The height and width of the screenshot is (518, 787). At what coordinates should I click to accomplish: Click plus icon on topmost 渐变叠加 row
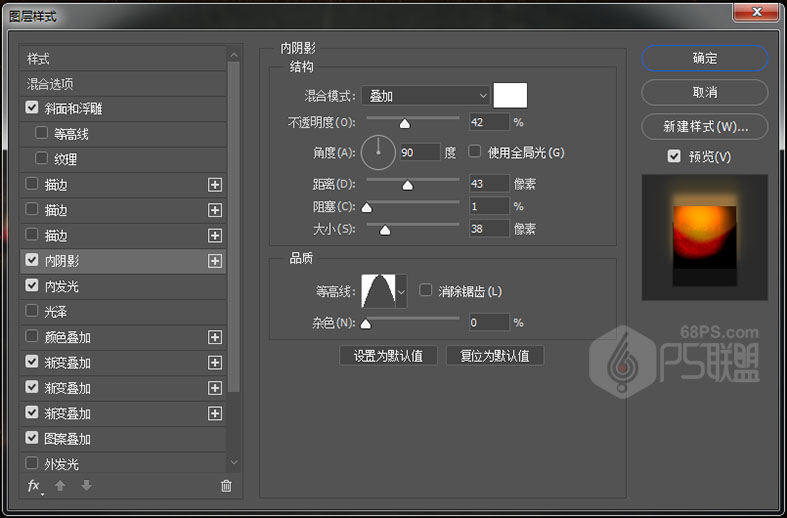click(215, 363)
